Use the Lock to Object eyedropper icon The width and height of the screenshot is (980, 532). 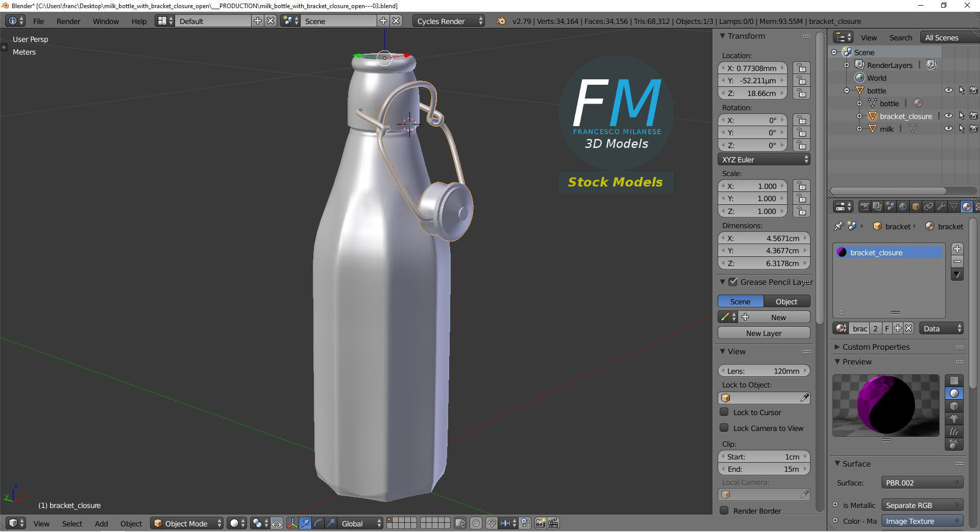pyautogui.click(x=804, y=398)
